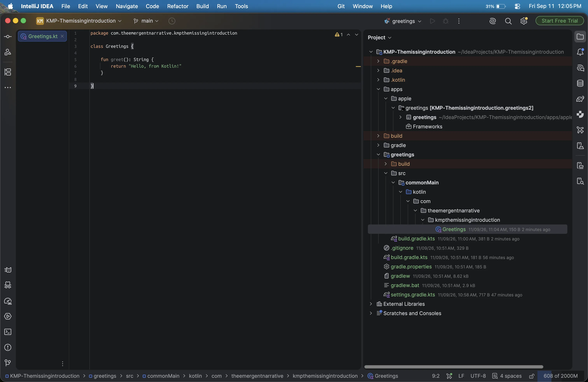Expand the .kotlin folder

click(x=378, y=80)
